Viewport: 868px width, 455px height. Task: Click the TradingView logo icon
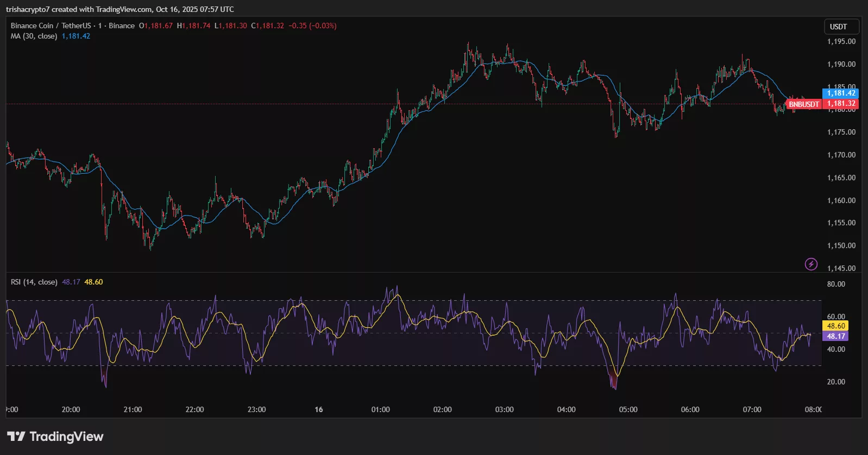(x=16, y=437)
